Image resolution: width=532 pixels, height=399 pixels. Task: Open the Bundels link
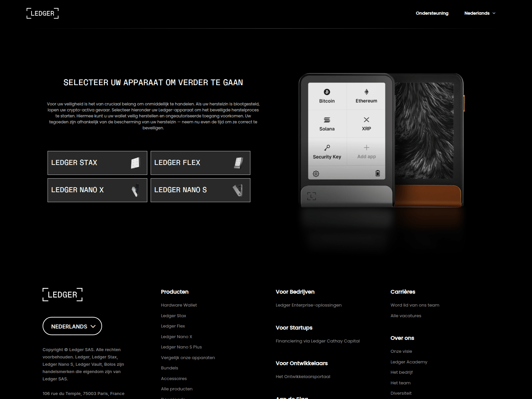point(170,368)
